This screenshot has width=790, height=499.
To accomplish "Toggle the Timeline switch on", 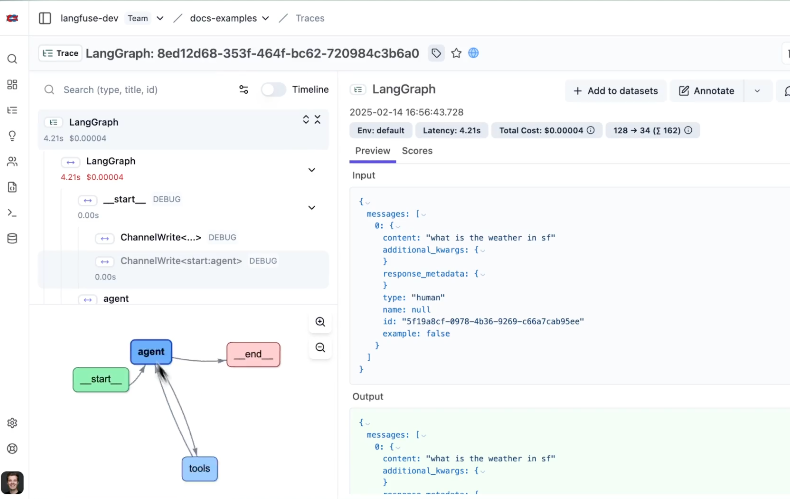I will pyautogui.click(x=273, y=90).
